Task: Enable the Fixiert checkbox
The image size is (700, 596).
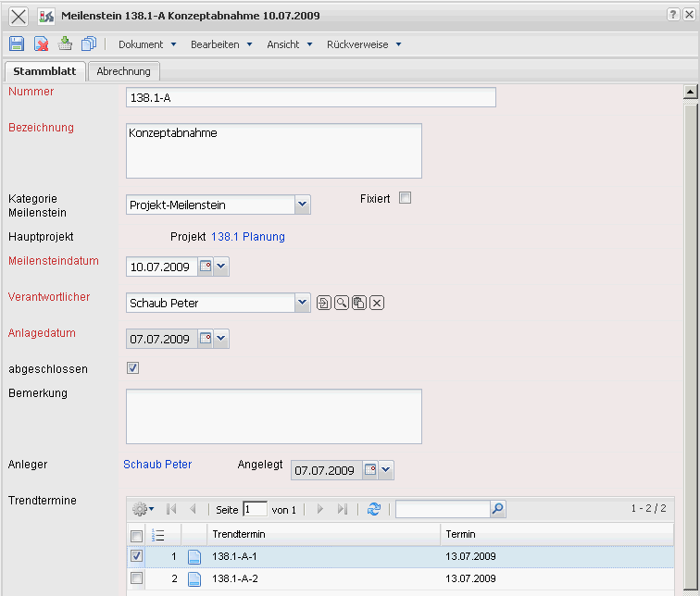Action: (405, 197)
